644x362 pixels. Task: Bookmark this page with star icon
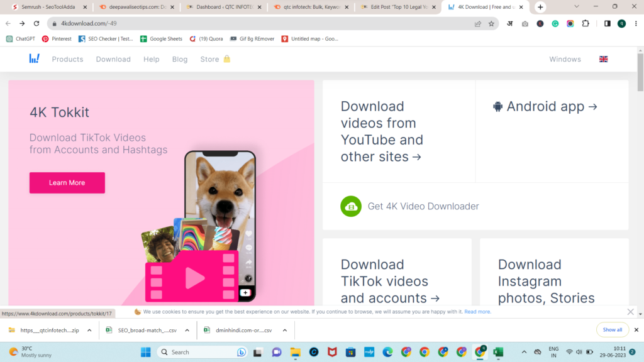(491, 23)
